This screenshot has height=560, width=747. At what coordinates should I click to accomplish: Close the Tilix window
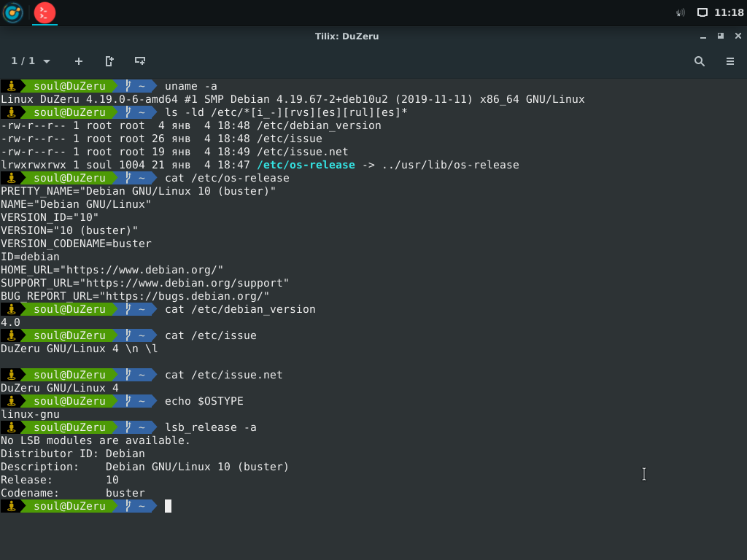[x=738, y=36]
